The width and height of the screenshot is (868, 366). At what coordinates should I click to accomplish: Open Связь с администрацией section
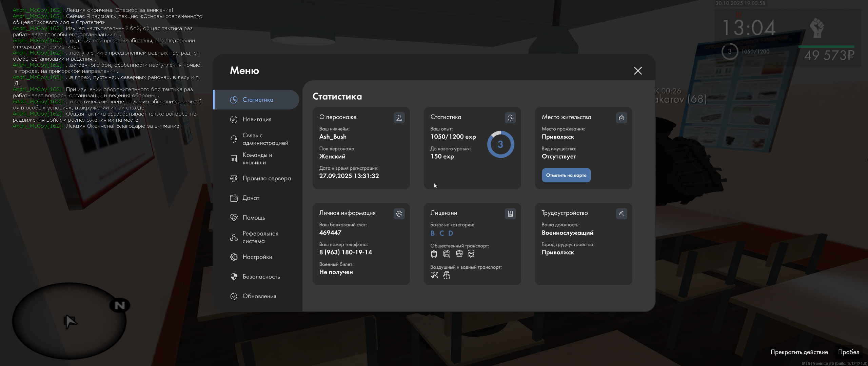click(265, 139)
